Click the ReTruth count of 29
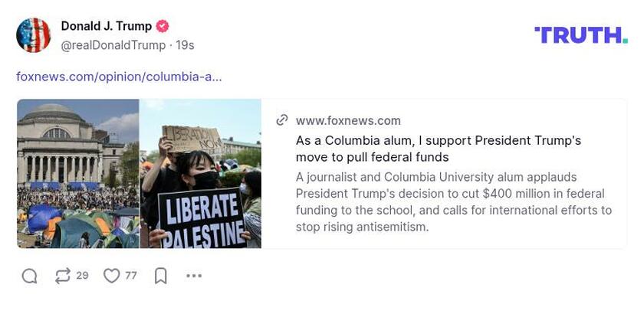Screen dimensions: 644x311 click(83, 276)
